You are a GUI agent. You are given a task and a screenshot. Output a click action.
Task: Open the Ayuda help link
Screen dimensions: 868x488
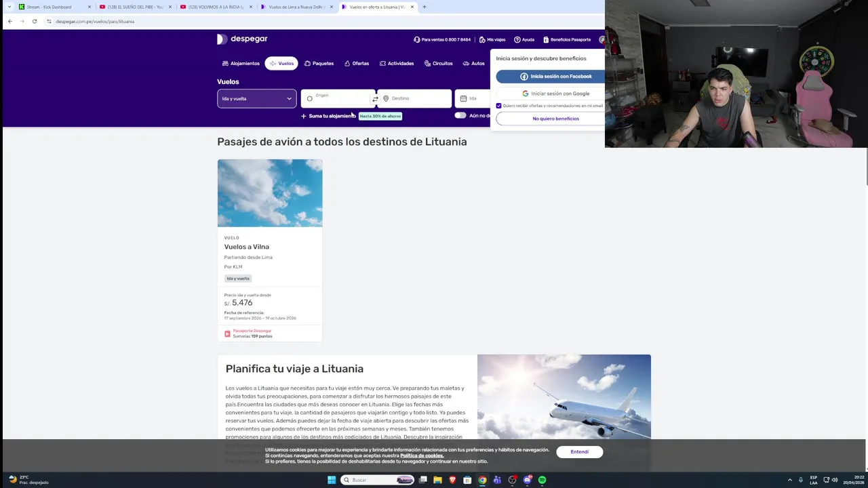click(x=524, y=39)
